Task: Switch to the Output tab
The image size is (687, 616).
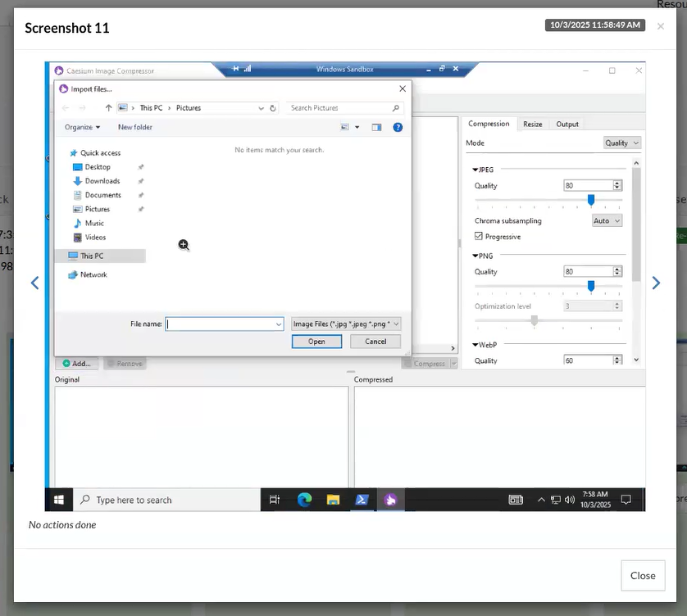Action: (x=567, y=124)
